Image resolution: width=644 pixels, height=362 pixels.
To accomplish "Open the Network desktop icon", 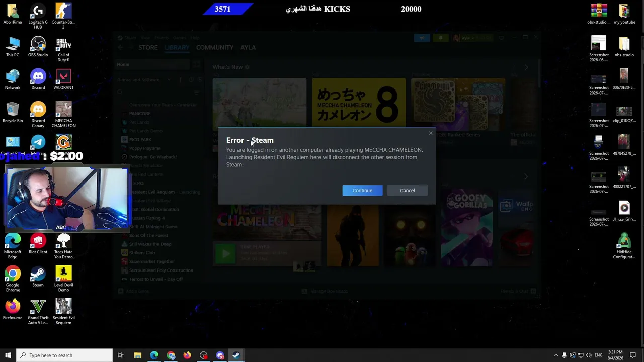I will click(x=13, y=80).
